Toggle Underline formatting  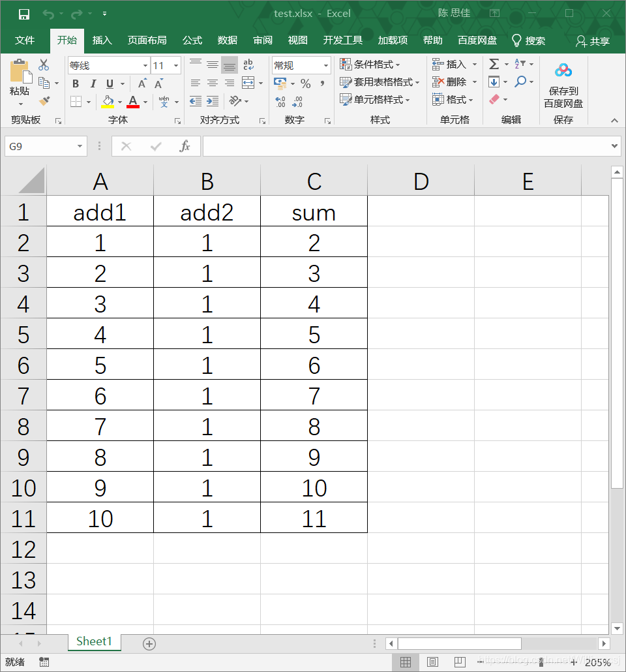pos(110,84)
